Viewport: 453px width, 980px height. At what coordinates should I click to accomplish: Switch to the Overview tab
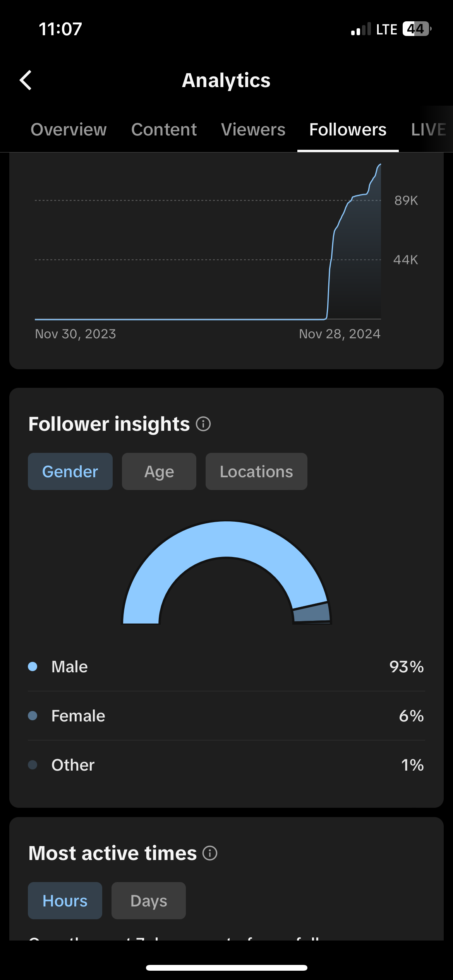69,130
